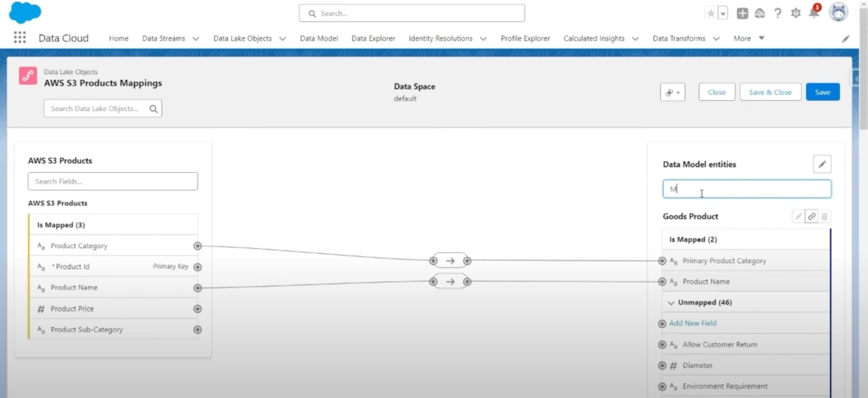Viewport: 868px width, 398px height.
Task: Click the Product Price source connector node
Action: coord(197,309)
